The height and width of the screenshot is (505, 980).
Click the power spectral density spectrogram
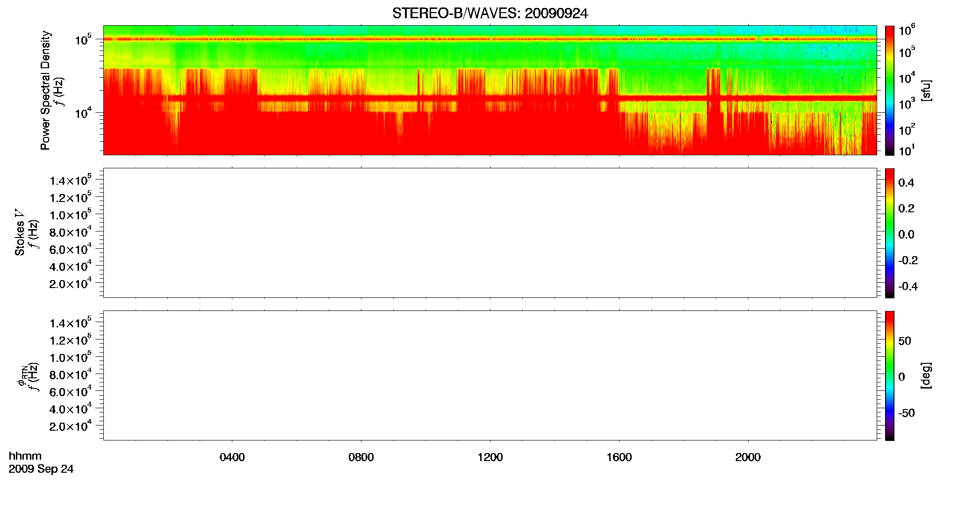(490, 90)
